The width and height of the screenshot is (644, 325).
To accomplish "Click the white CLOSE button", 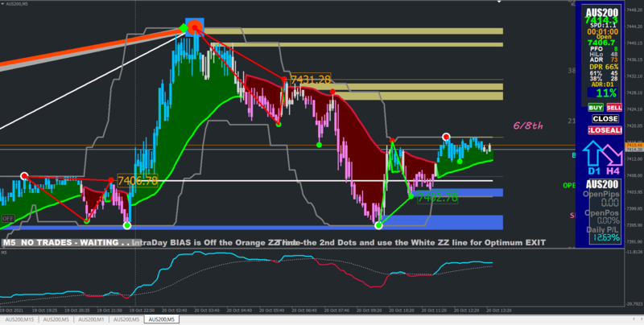I will [x=605, y=118].
